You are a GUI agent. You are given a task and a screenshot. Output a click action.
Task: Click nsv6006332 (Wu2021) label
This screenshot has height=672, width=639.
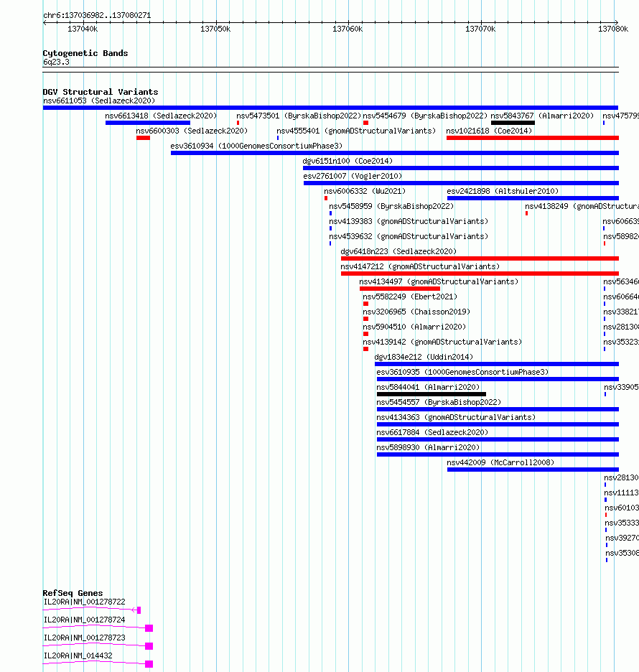[365, 191]
